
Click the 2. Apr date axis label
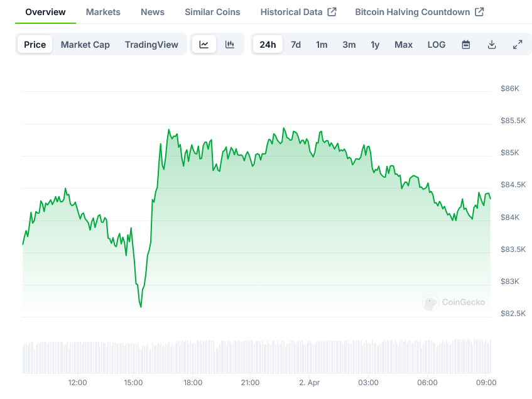pos(310,383)
